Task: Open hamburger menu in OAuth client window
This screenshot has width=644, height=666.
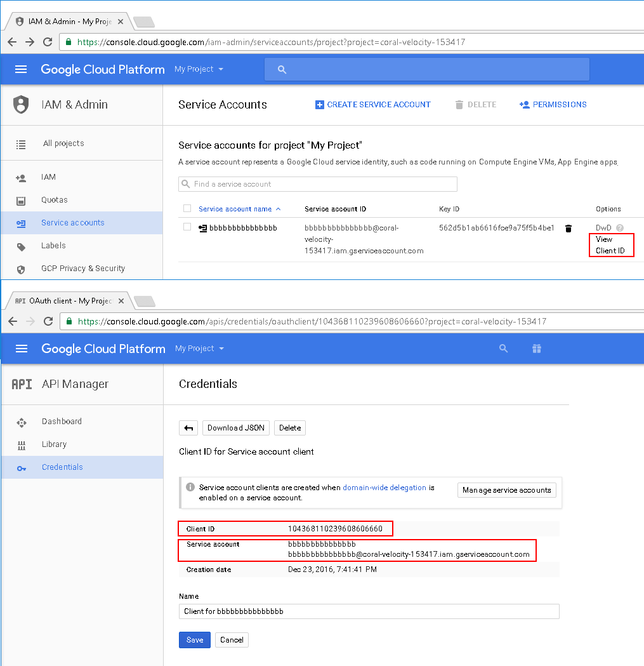Action: 21,349
